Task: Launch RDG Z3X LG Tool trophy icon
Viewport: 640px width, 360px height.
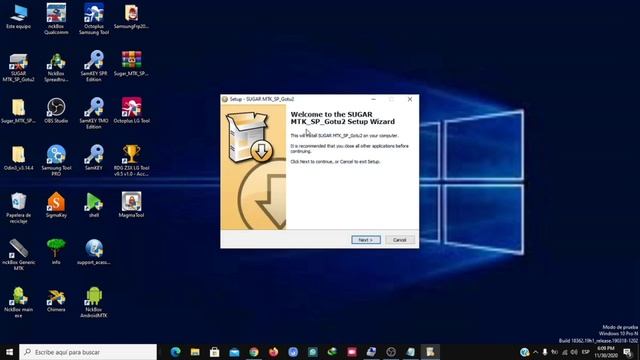Action: coord(131,160)
